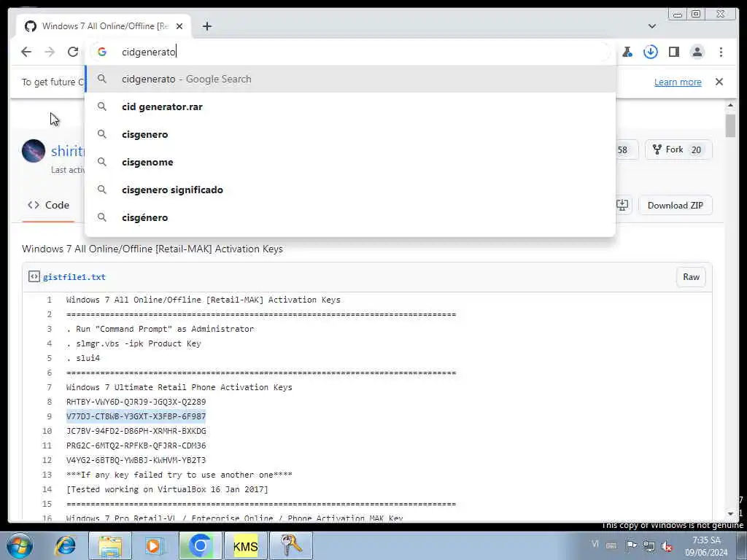The width and height of the screenshot is (747, 560).
Task: Open Windows Media Player from taskbar
Action: (x=153, y=545)
